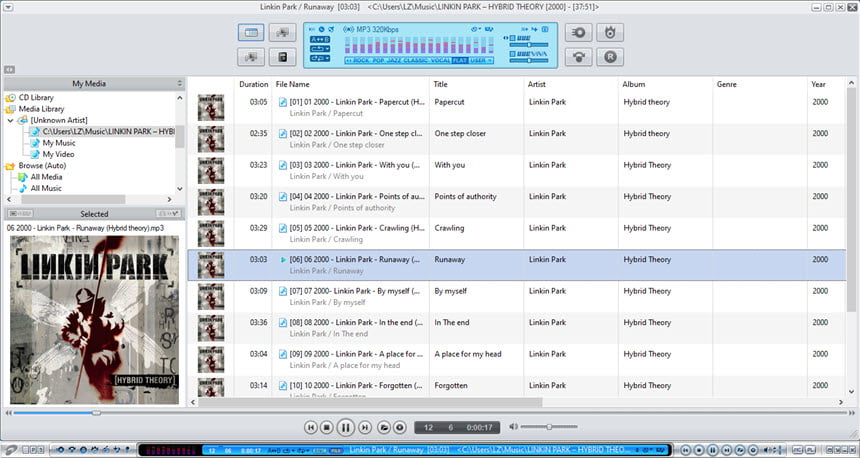Click the Media Library icon in tree
The width and height of the screenshot is (860, 458).
pos(11,109)
